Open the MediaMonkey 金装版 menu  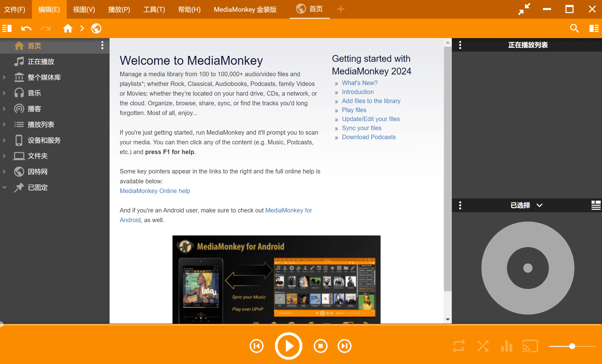pos(245,9)
